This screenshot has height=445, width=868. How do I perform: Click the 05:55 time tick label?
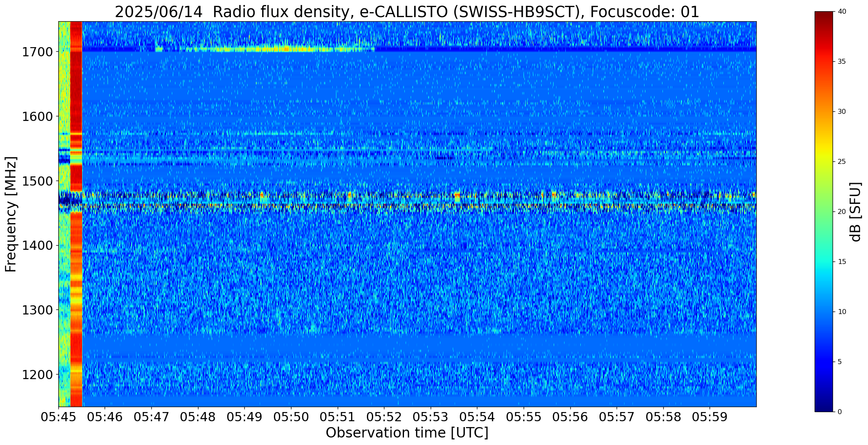(524, 417)
